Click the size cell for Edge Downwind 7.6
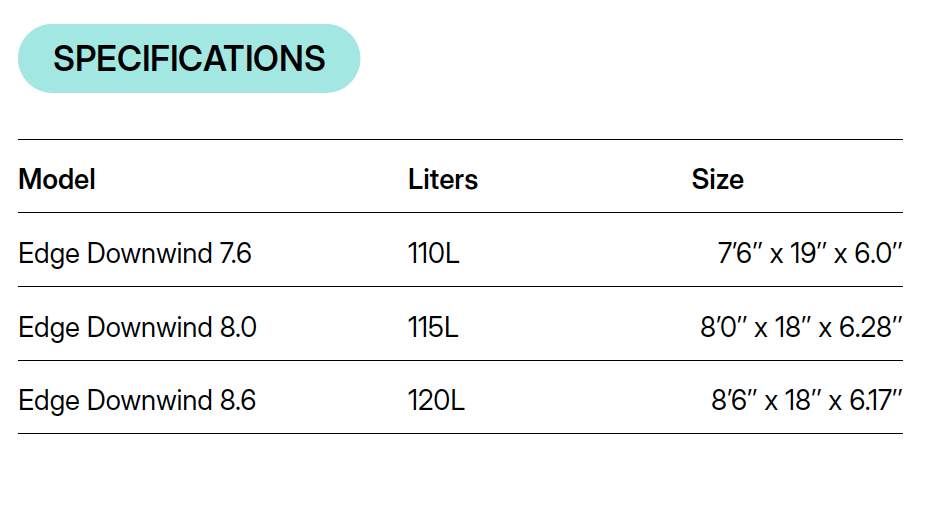946x523 pixels. [x=810, y=254]
